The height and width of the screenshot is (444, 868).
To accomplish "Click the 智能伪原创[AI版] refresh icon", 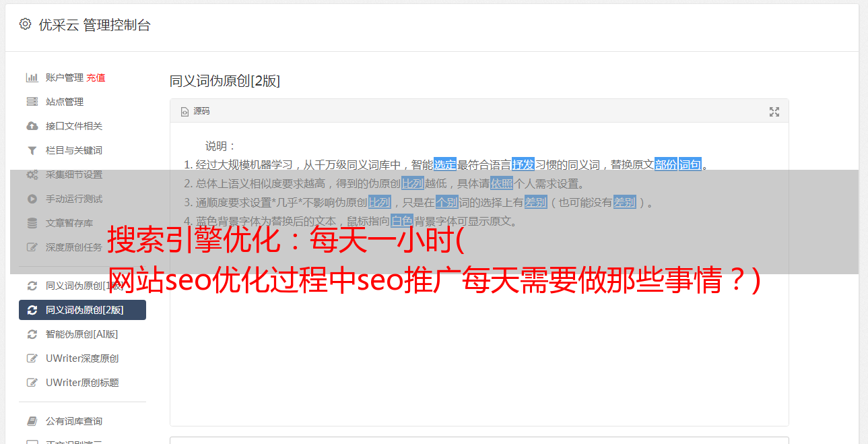I will point(32,334).
